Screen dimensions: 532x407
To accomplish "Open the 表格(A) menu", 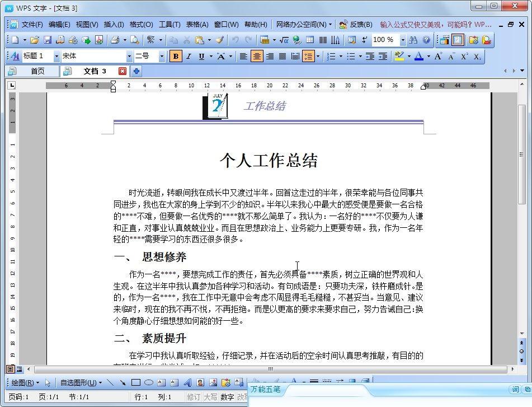I will [197, 25].
